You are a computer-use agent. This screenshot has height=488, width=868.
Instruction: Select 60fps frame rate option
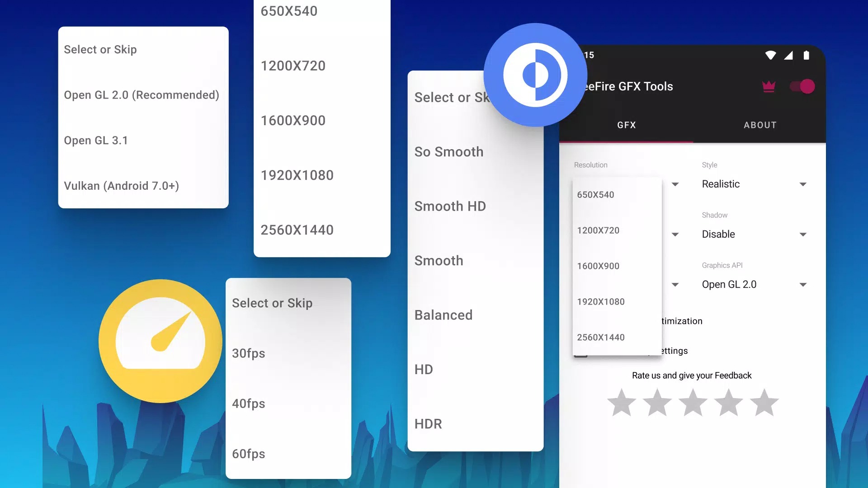pos(249,454)
